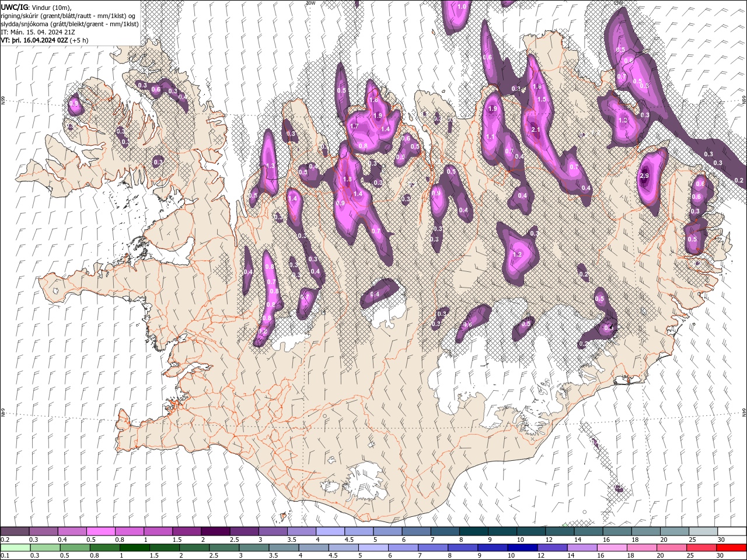Click the 2.9 snowfall maximum value
The image size is (747, 560).
coord(644,176)
